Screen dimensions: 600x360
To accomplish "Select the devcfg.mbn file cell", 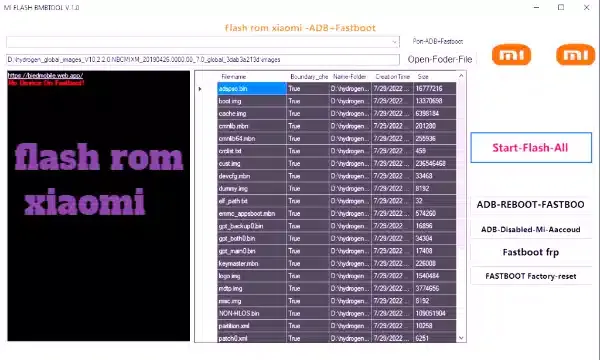I will coord(252,176).
